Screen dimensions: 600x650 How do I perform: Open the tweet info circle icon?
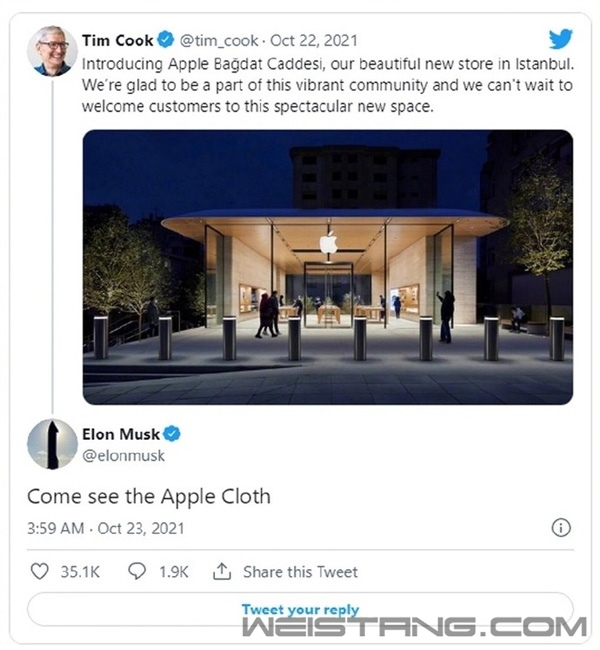tap(561, 527)
